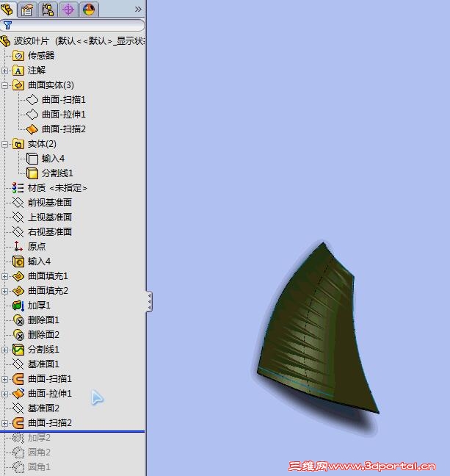Viewport: 450px width, 476px height.
Task: Expand the 曲面-扫描1 feature
Action: click(4, 379)
